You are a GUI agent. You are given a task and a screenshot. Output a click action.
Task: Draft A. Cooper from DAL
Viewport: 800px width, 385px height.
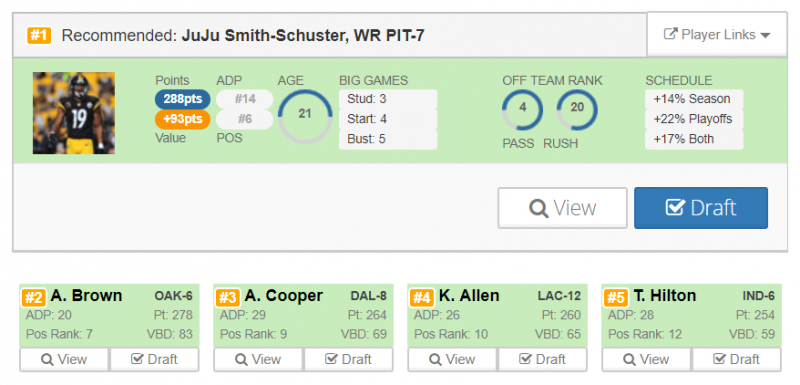tap(348, 360)
